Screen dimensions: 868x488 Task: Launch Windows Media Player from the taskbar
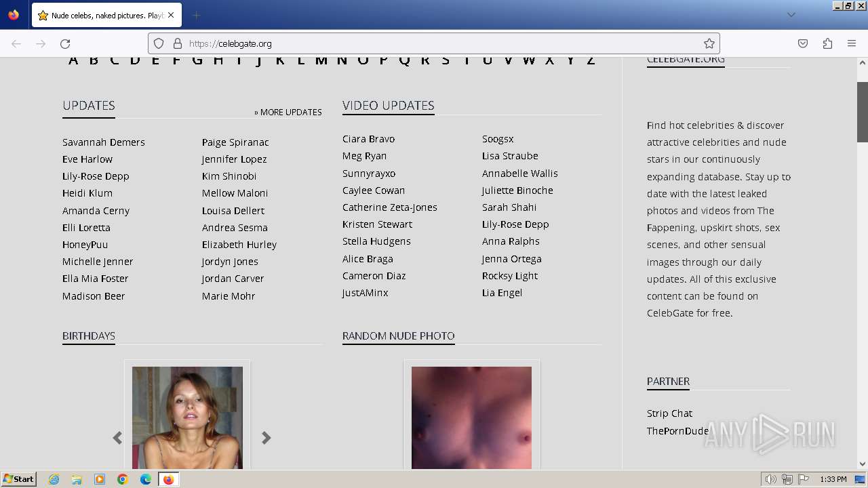pos(100,479)
